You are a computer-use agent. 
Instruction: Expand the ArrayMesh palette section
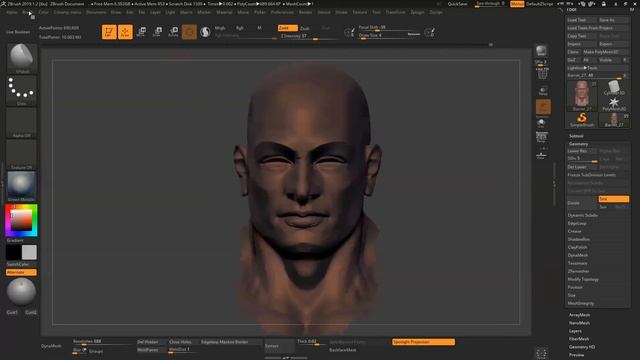point(579,315)
